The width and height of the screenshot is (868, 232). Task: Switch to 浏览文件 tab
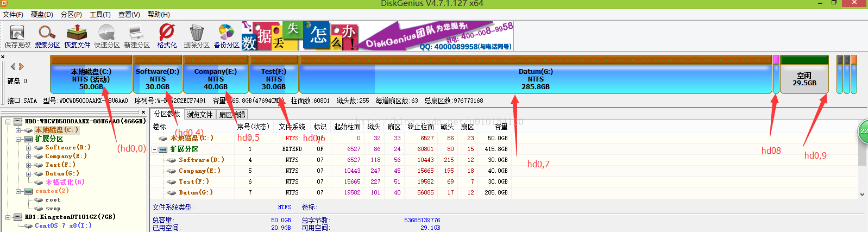click(x=200, y=115)
